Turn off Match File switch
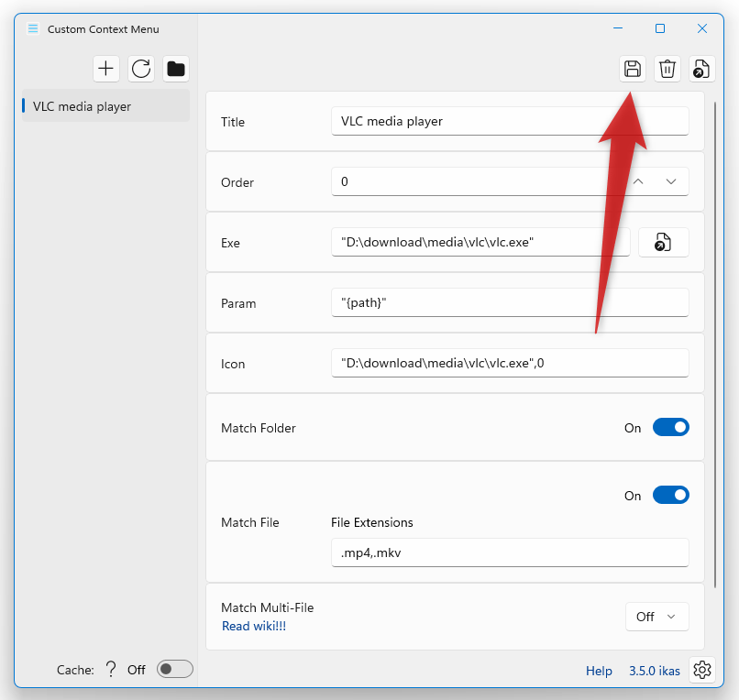Image resolution: width=739 pixels, height=700 pixels. pos(670,495)
